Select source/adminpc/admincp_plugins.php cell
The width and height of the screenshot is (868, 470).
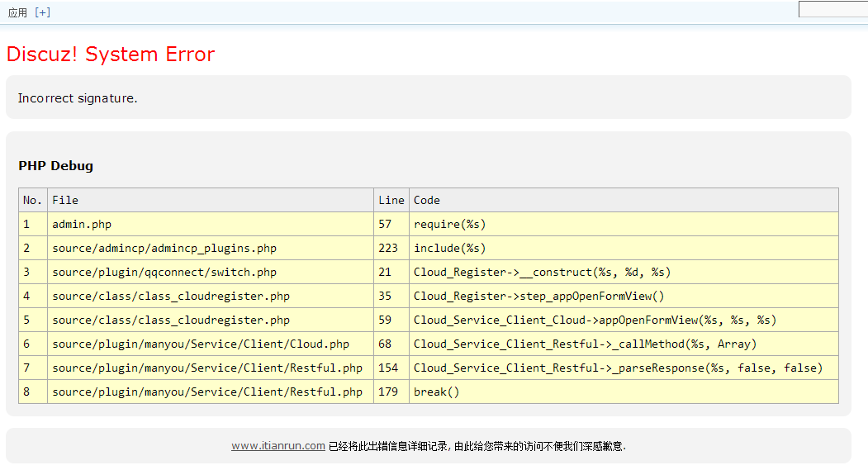click(211, 248)
